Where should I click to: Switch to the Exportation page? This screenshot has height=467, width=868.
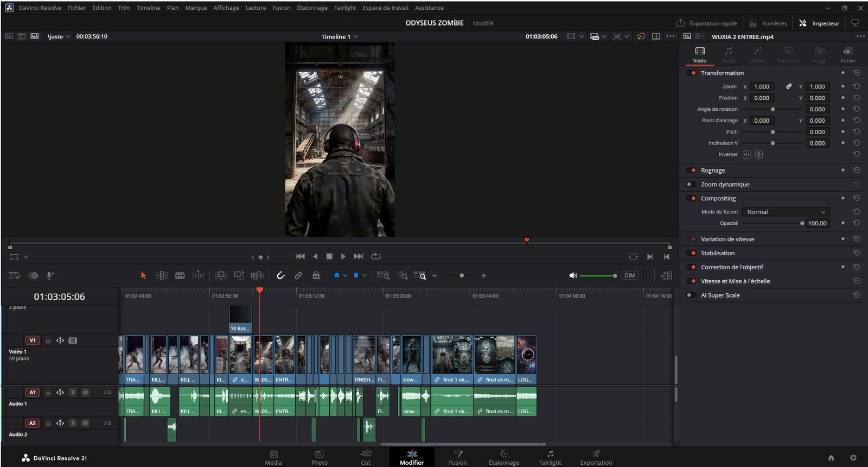tap(596, 458)
